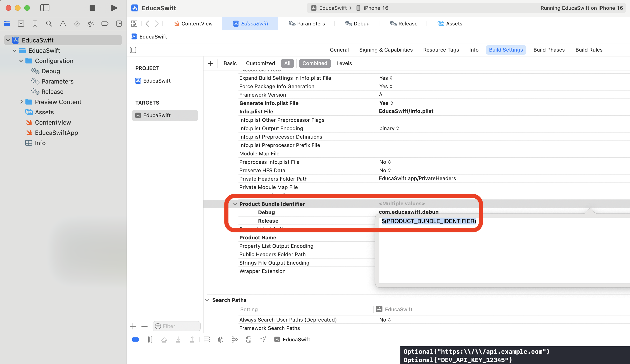Toggle the navigator sidebar visibility

coord(45,8)
